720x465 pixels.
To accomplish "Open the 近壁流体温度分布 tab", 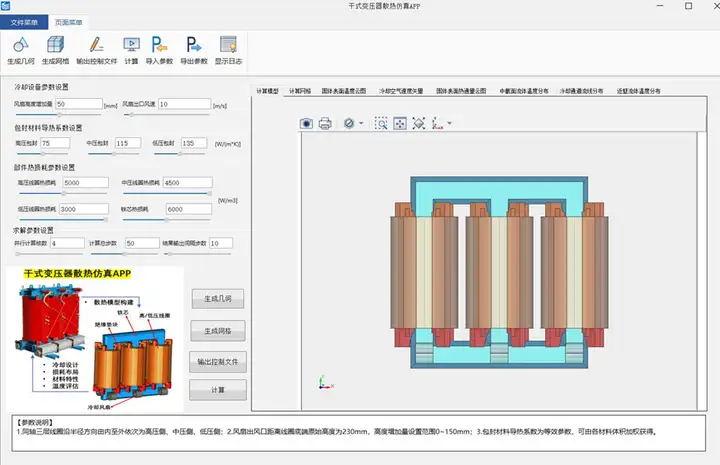I will [638, 91].
